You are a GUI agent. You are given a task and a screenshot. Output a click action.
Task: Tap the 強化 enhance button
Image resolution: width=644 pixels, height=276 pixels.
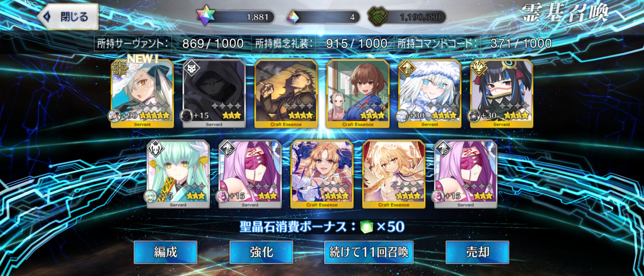pyautogui.click(x=261, y=252)
